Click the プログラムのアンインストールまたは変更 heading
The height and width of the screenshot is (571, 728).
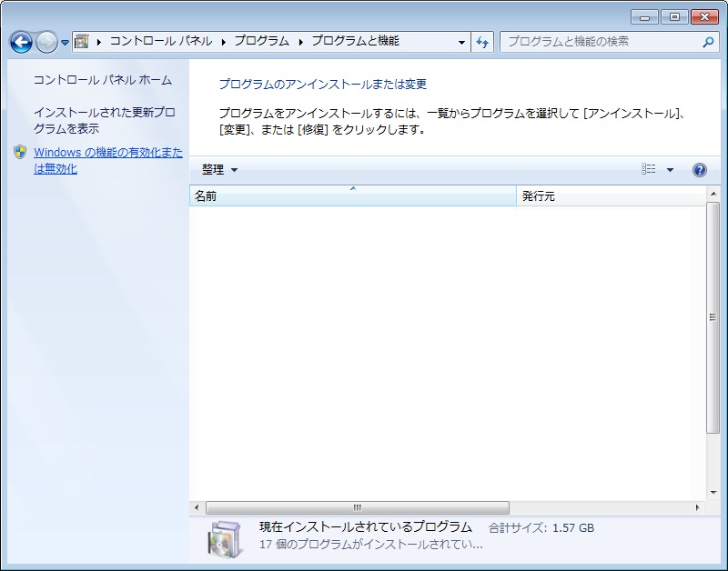[x=323, y=84]
